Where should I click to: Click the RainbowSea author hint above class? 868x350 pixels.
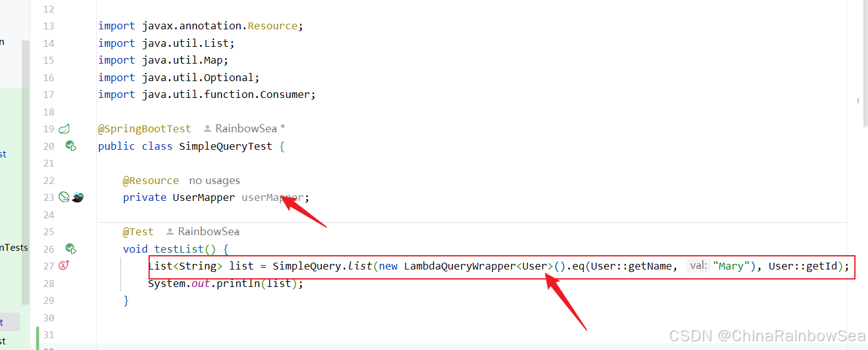pyautogui.click(x=246, y=129)
